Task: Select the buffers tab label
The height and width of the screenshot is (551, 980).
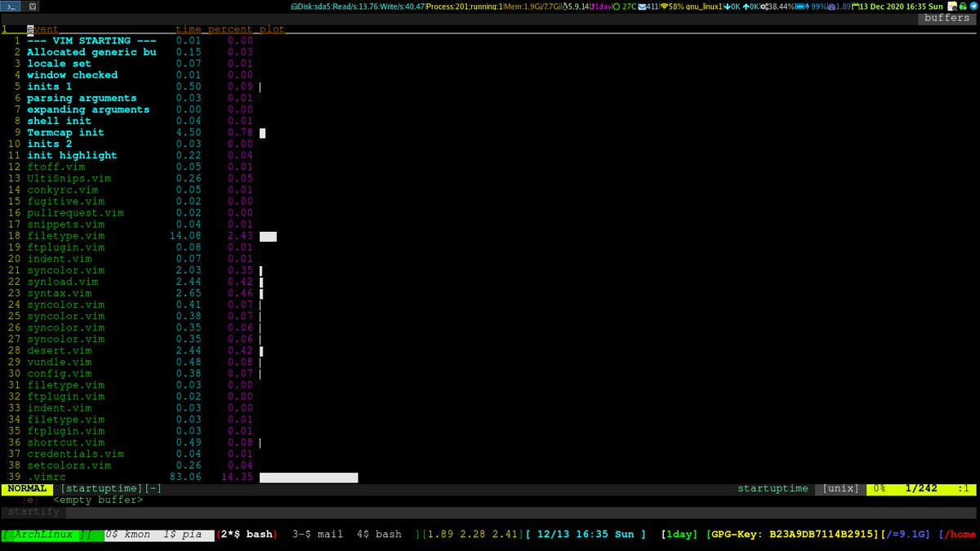Action: tap(947, 18)
